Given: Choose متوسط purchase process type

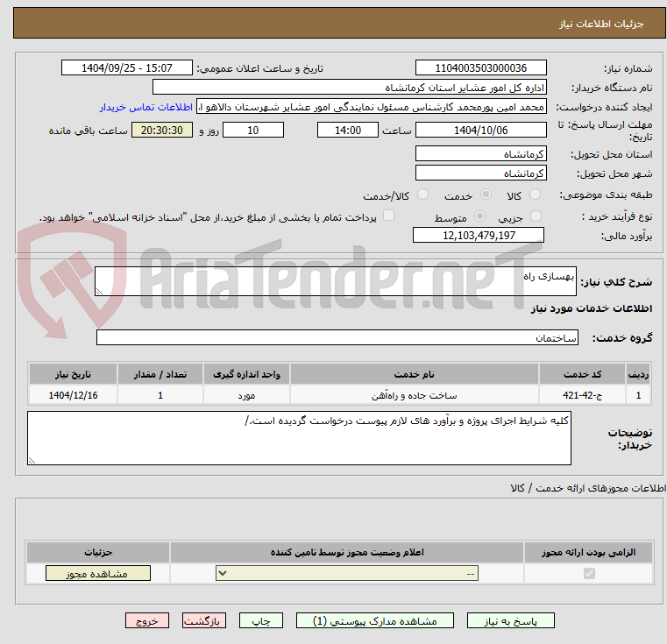Looking at the screenshot, I should [479, 216].
